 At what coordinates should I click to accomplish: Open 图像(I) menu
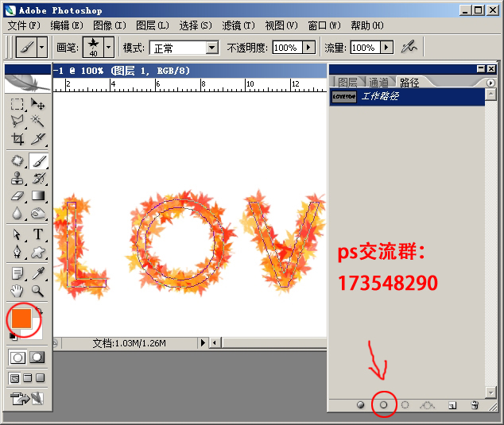110,25
